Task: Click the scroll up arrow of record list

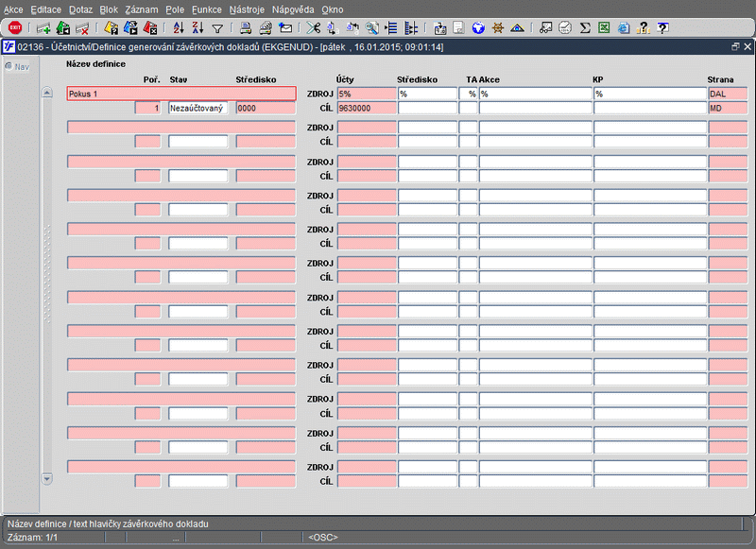Action: 47,94
